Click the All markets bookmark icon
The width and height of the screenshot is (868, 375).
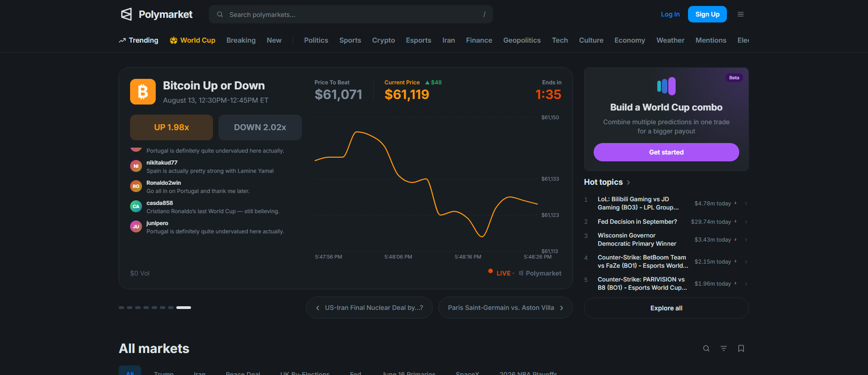coord(741,348)
